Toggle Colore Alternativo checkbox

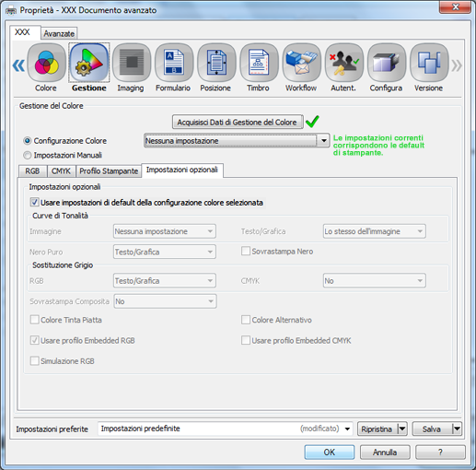coord(246,320)
